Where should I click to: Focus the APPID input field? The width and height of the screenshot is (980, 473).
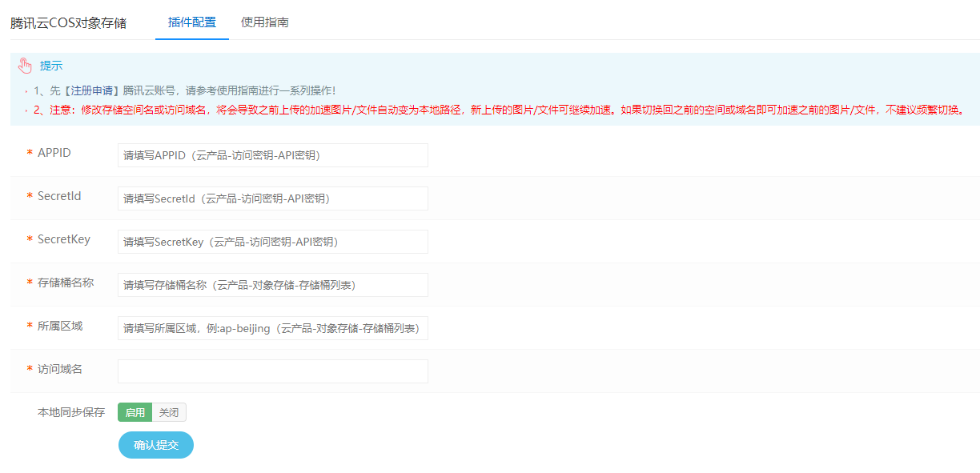(273, 155)
